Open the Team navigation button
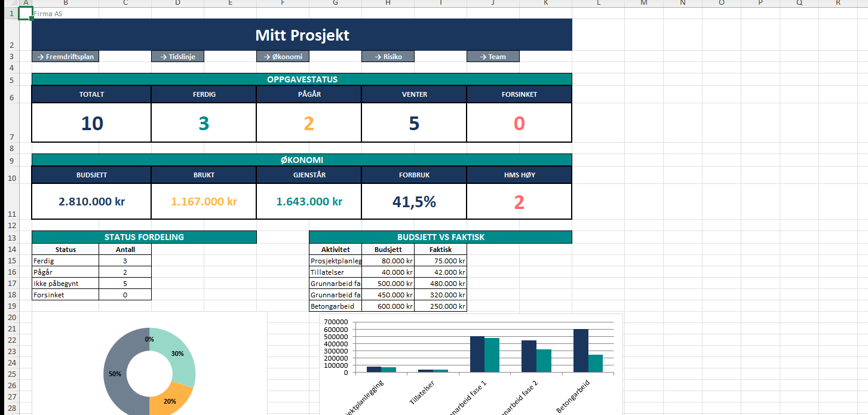 click(x=493, y=57)
